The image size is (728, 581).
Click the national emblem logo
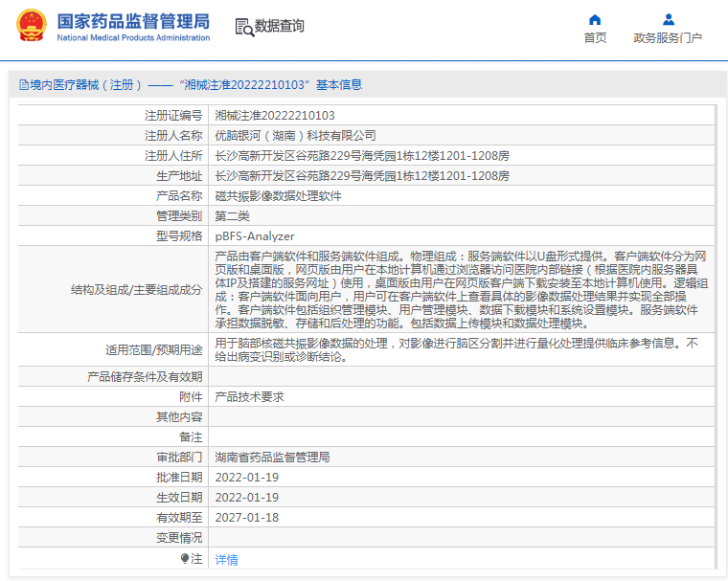click(x=31, y=25)
